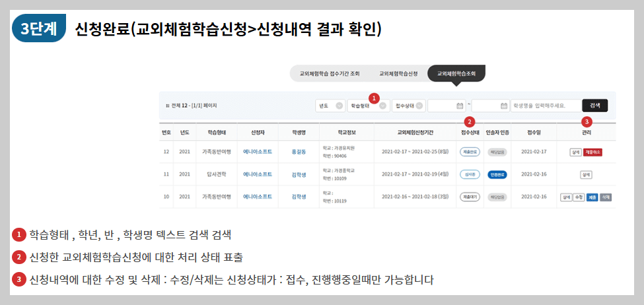Viewport: 644px width, 305px height.
Task: Switch to 교외체험학습신청 tab
Action: click(x=398, y=74)
